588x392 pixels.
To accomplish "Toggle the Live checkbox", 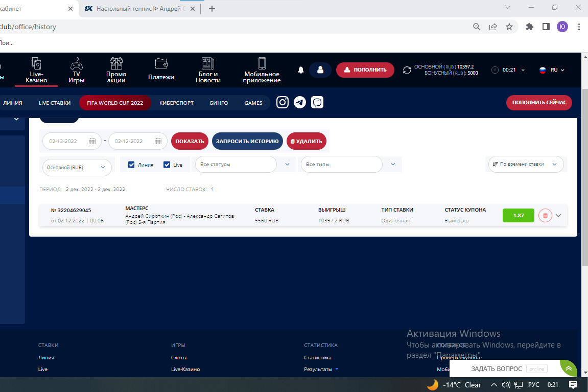I will tap(167, 165).
